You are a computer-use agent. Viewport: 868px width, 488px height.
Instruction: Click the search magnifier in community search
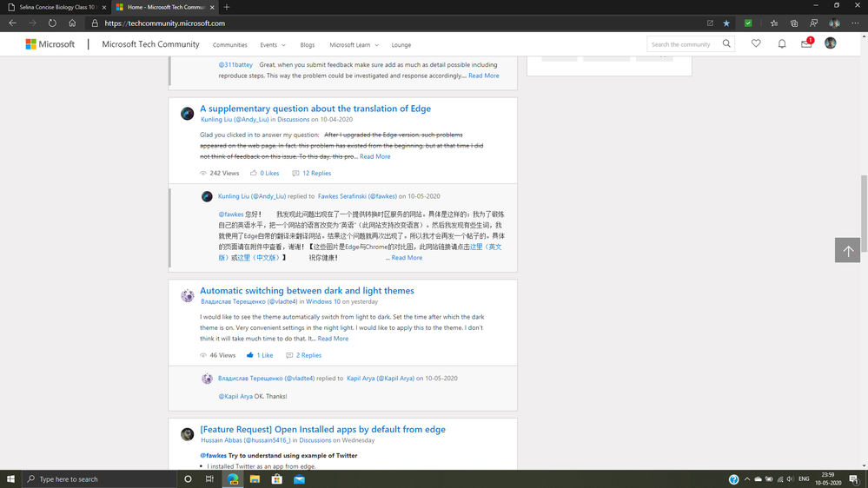pyautogui.click(x=726, y=43)
